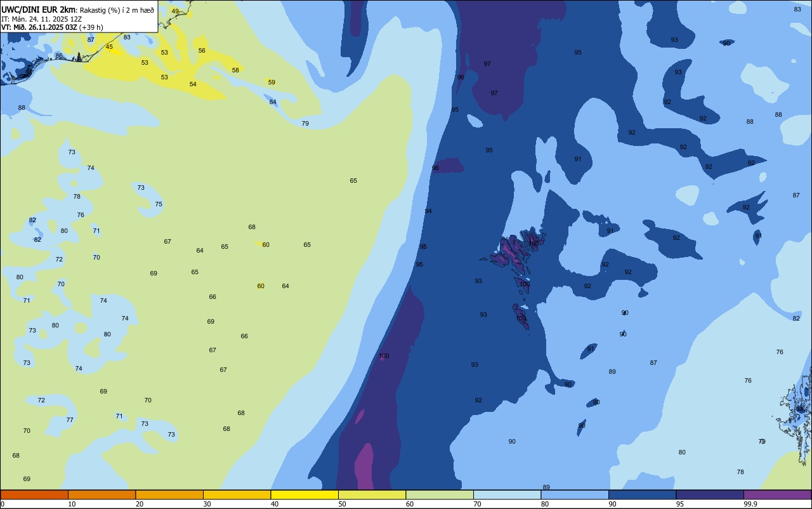Click the humidity value 58 on the map
This screenshot has width=812, height=509.
pos(235,70)
